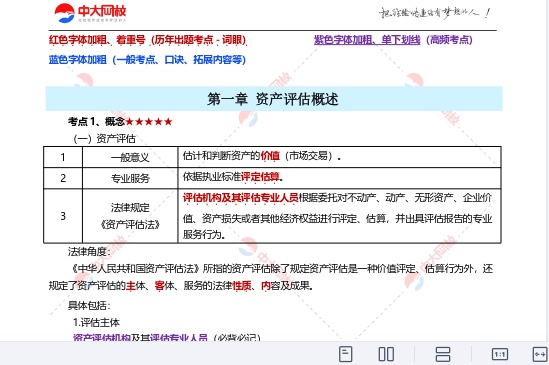Click table cell 专业服务

click(130, 178)
